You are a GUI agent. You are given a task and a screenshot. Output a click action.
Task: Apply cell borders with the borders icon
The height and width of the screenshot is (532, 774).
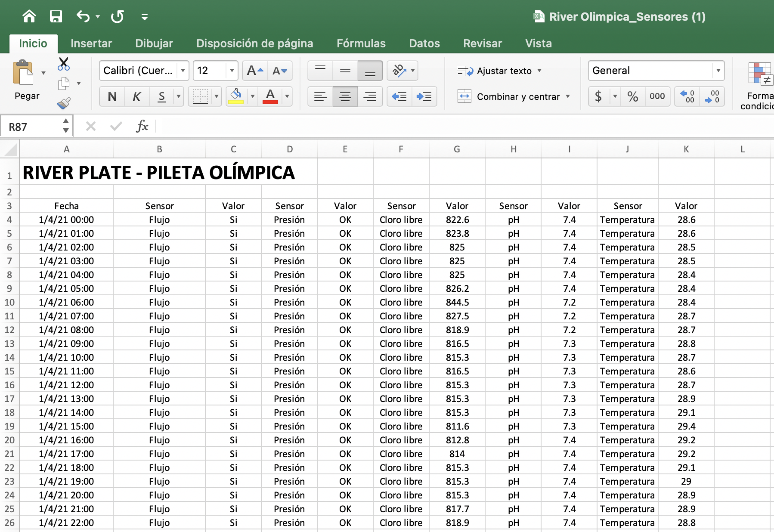click(200, 96)
